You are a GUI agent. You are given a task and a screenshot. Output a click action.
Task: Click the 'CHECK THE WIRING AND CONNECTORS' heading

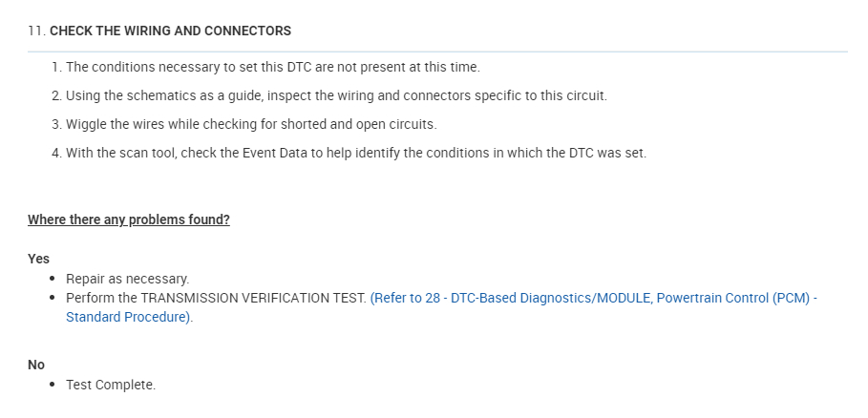point(170,31)
